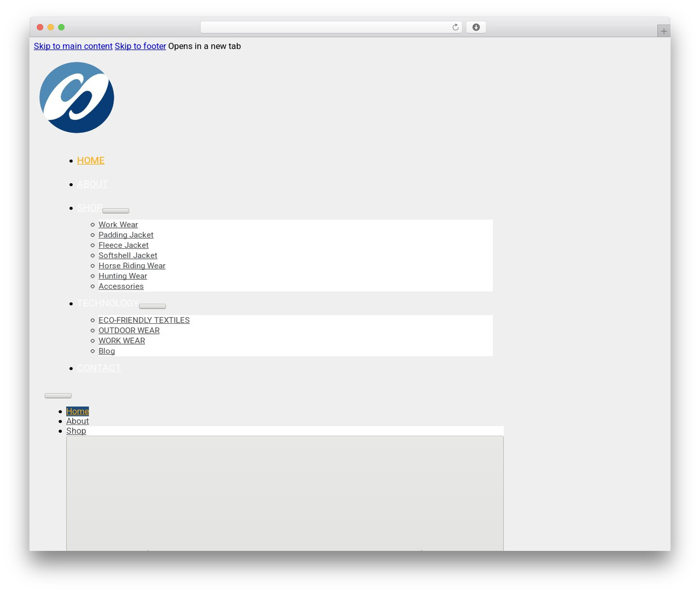
Task: Open the Blog link
Action: point(107,351)
